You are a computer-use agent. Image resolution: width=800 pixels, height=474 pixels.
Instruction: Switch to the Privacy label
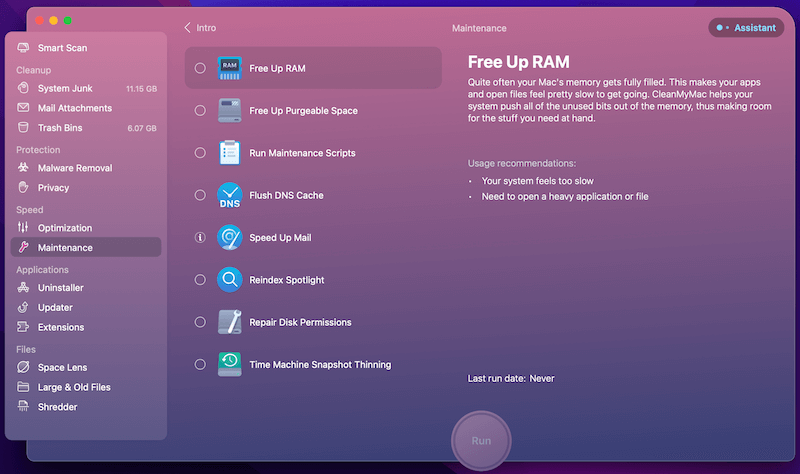click(53, 188)
